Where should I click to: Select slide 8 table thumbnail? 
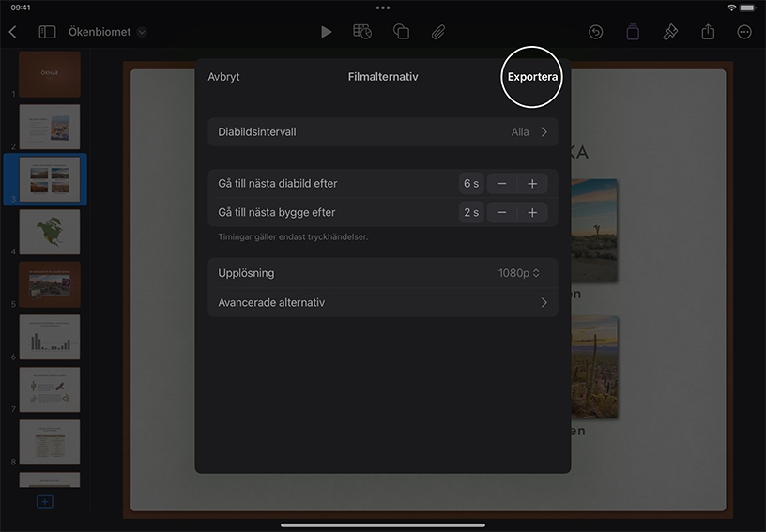50,442
